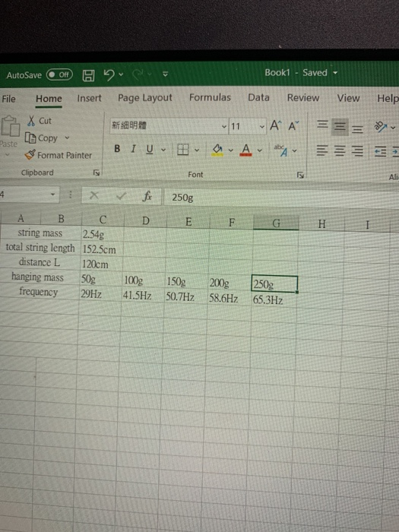Click the Align Left icon
This screenshot has width=399, height=532.
point(322,150)
